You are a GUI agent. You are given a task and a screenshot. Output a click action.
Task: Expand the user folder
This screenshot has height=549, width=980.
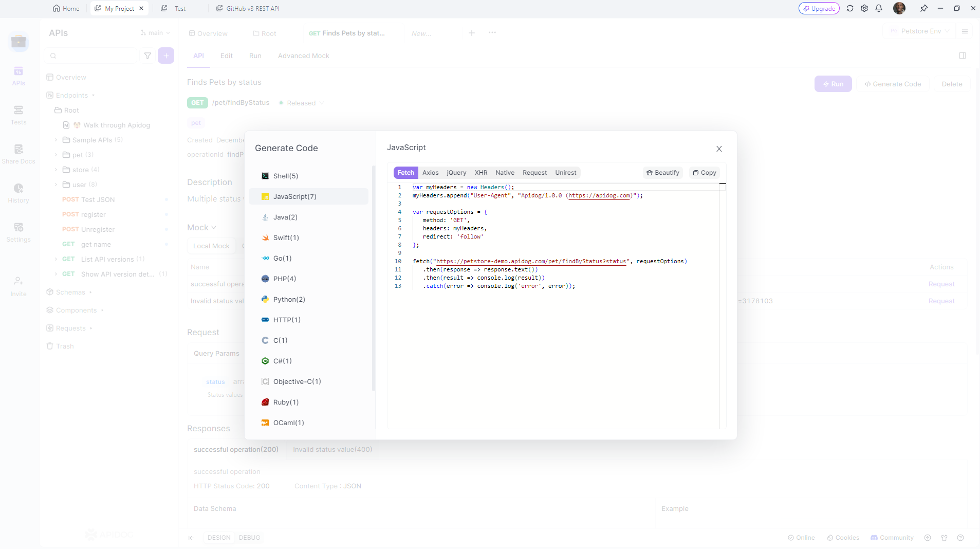(56, 185)
